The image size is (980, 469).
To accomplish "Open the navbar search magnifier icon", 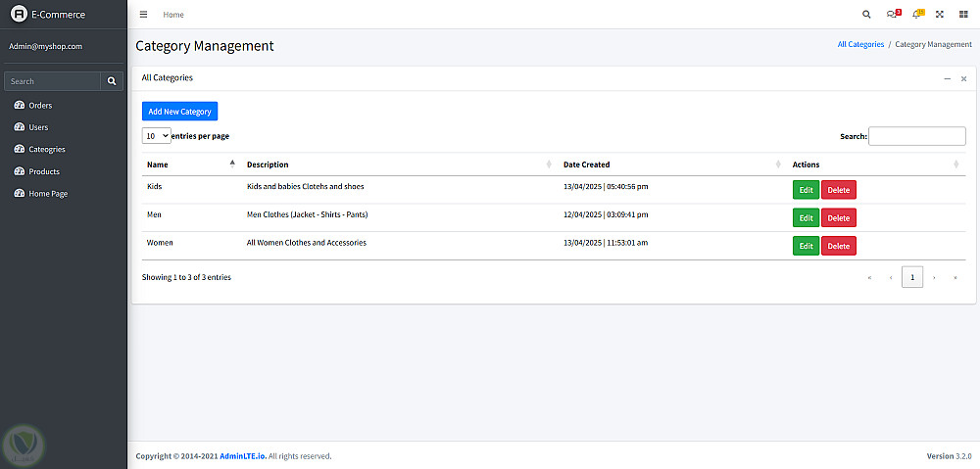I will coord(865,15).
